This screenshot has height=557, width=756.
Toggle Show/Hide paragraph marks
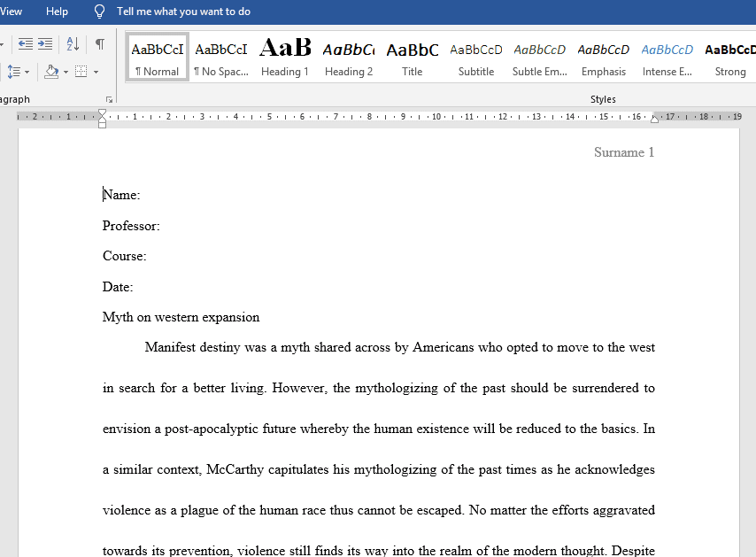tap(100, 44)
